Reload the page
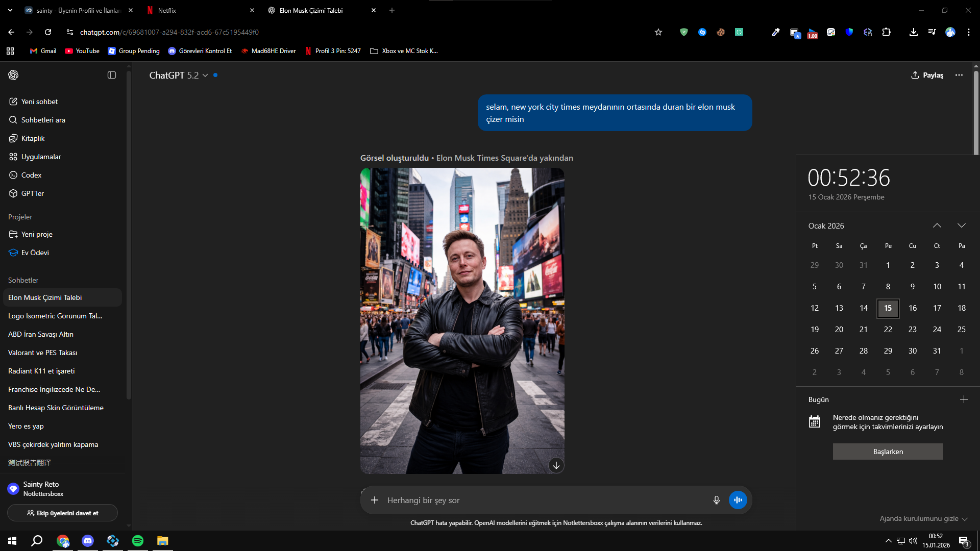Viewport: 980px width, 551px height. click(48, 32)
